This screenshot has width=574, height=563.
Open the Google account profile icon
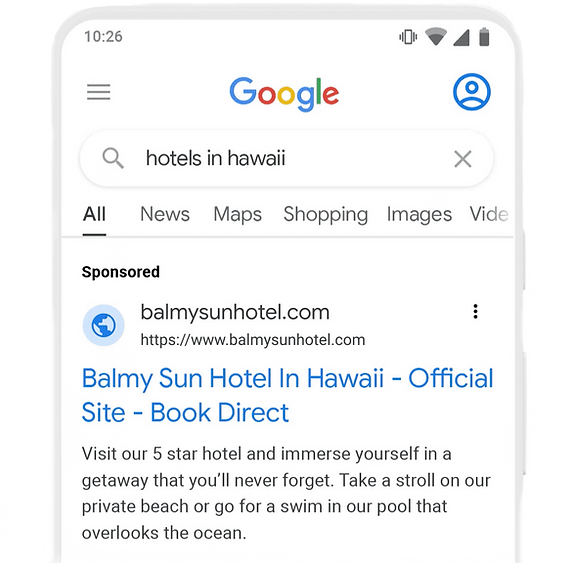[472, 92]
